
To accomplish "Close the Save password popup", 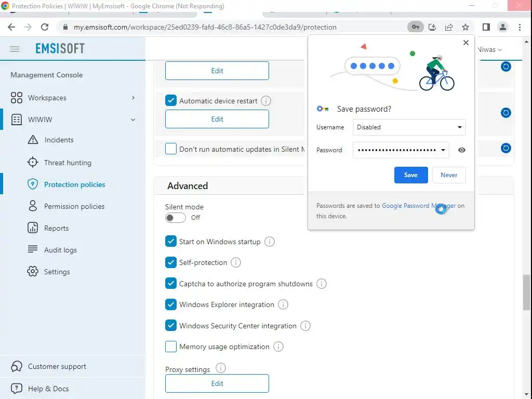I will click(466, 43).
